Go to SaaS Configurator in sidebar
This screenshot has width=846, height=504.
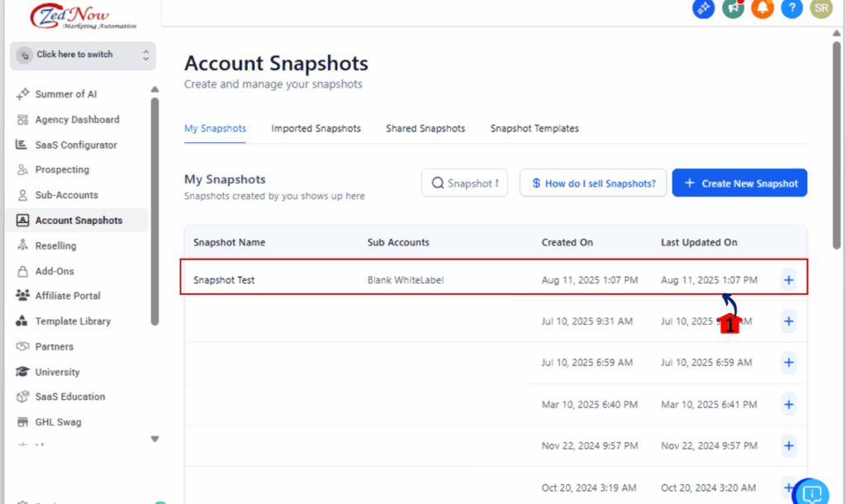click(x=76, y=145)
